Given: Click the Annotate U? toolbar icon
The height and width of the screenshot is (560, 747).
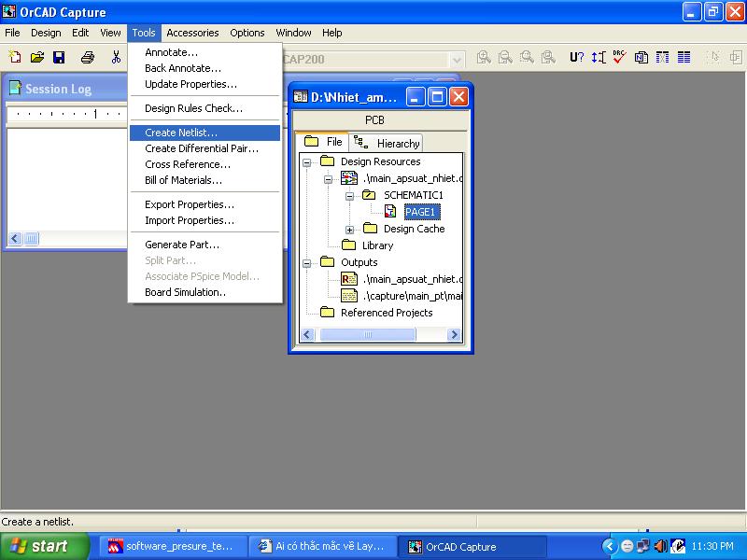Looking at the screenshot, I should click(x=576, y=58).
